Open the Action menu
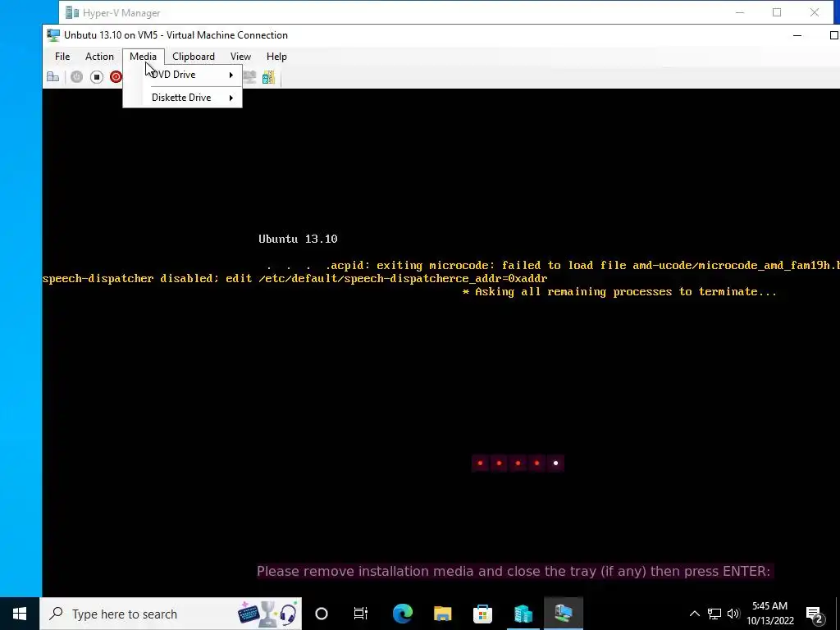840x630 pixels. pyautogui.click(x=99, y=57)
